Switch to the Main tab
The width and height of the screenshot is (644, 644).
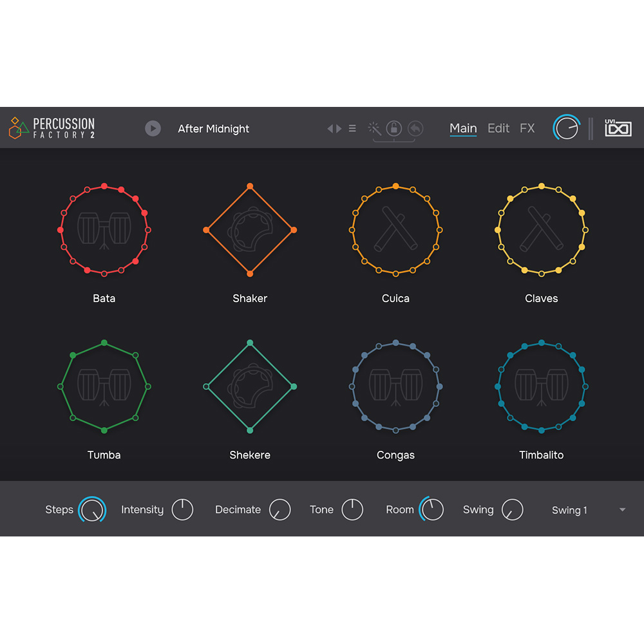tap(463, 129)
